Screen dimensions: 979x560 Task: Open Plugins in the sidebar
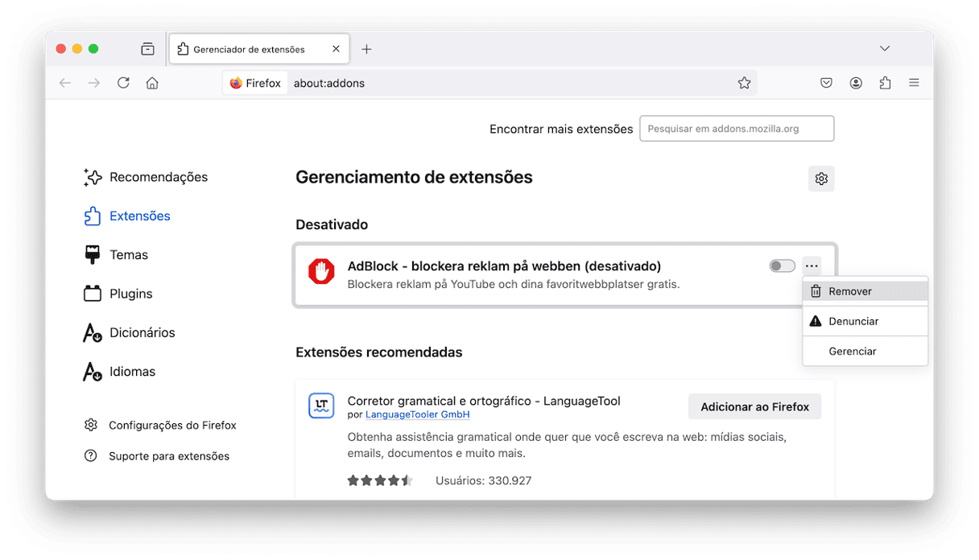[x=118, y=294]
